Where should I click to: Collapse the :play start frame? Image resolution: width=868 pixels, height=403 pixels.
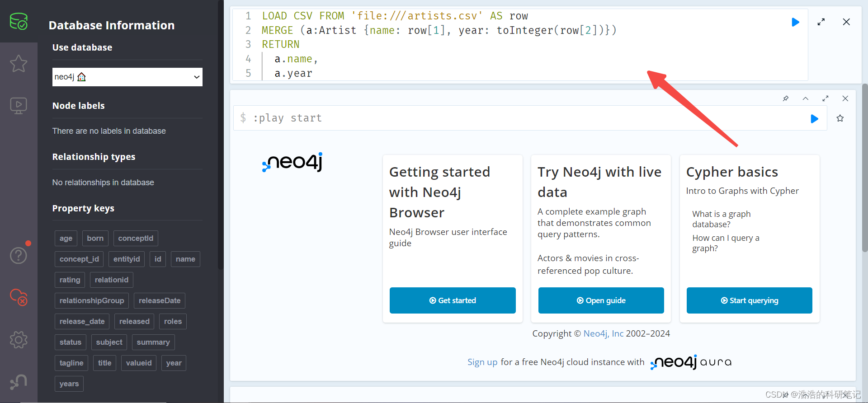806,98
